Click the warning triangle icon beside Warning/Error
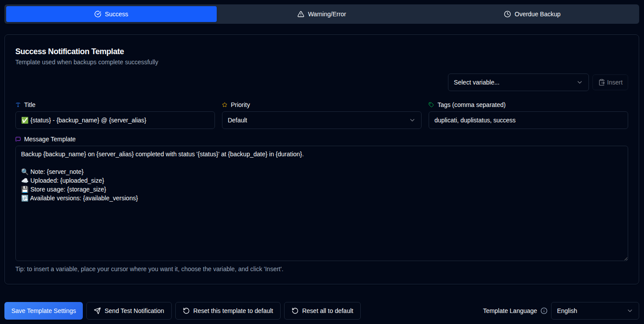Image resolution: width=644 pixels, height=324 pixels. click(301, 14)
